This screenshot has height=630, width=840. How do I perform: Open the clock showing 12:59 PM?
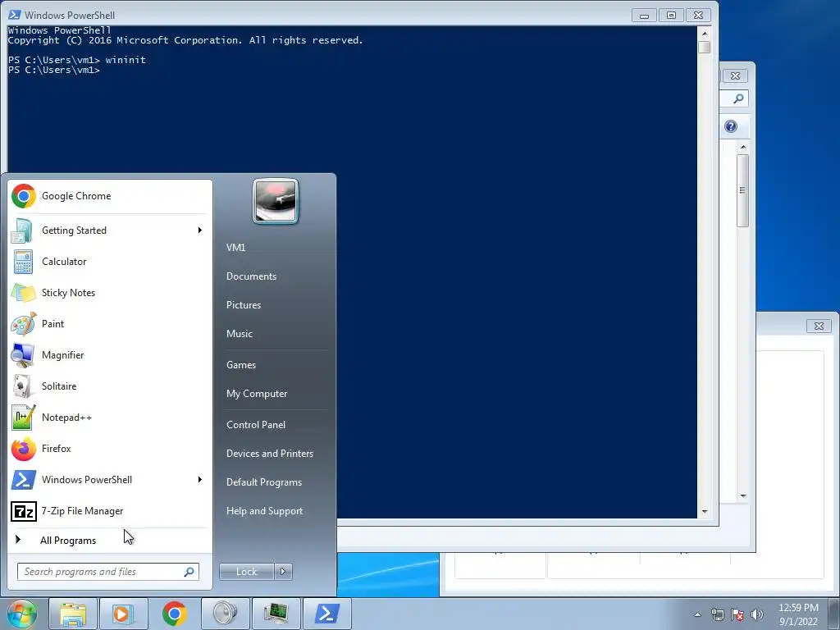coord(798,614)
